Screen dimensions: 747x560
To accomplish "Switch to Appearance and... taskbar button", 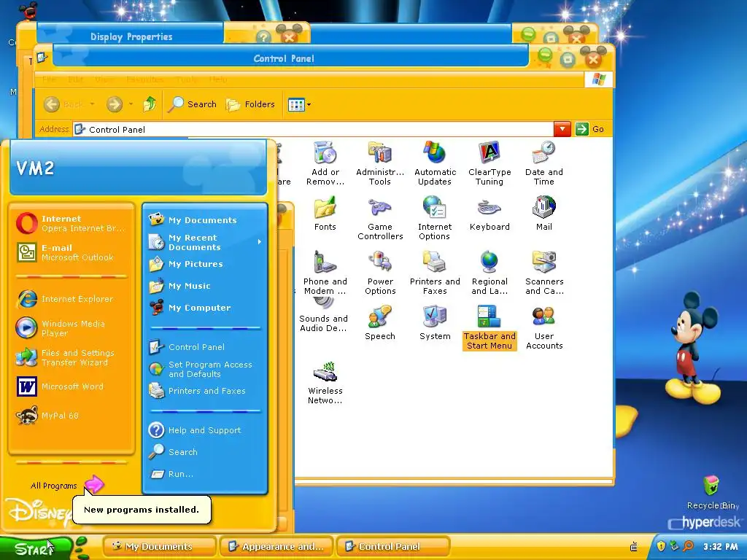I will coord(276,547).
